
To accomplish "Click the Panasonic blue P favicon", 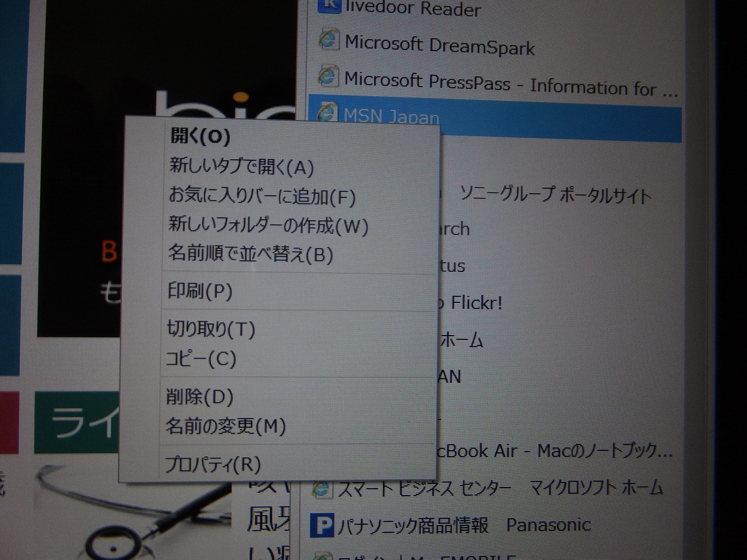I will [x=322, y=525].
